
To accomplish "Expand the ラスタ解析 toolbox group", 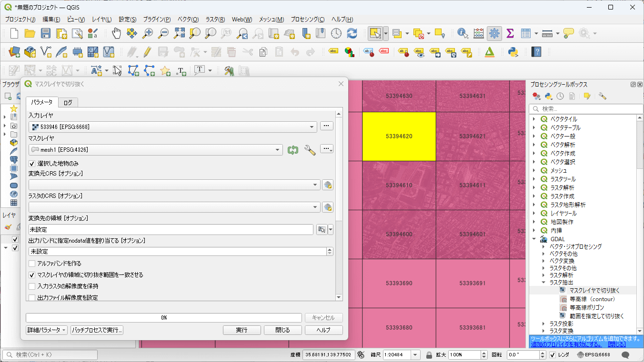I will [534, 187].
